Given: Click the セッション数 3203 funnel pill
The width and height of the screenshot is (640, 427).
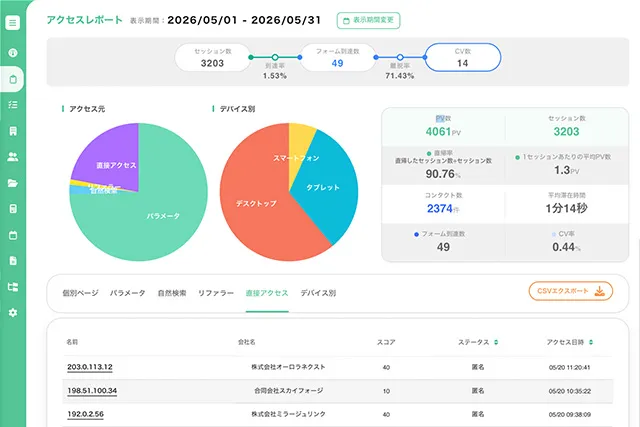Looking at the screenshot, I should point(213,58).
